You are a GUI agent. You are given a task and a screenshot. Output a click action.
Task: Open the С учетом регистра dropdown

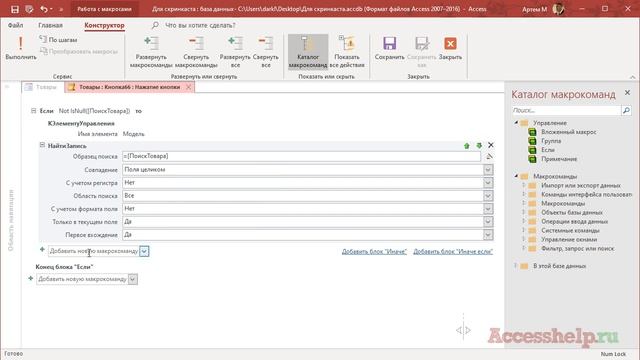[488, 183]
